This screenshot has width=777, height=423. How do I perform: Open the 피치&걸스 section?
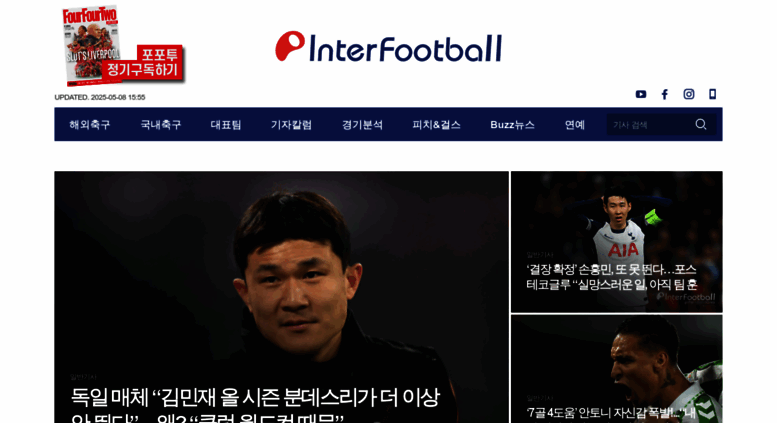437,125
